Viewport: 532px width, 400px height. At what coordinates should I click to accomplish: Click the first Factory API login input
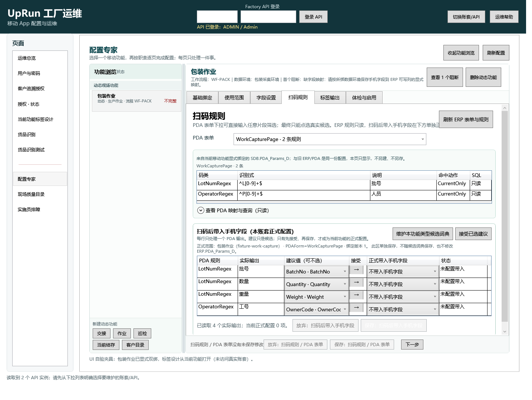click(x=217, y=17)
